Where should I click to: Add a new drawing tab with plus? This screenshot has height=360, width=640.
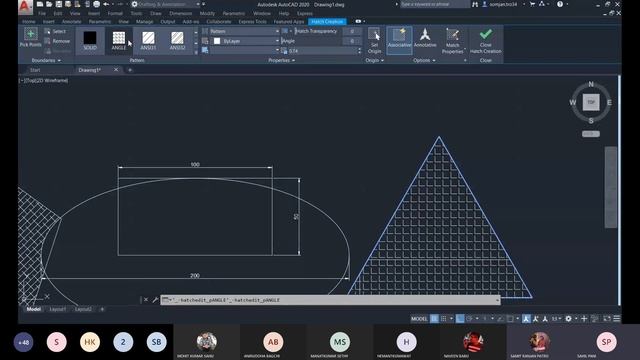[x=130, y=70]
